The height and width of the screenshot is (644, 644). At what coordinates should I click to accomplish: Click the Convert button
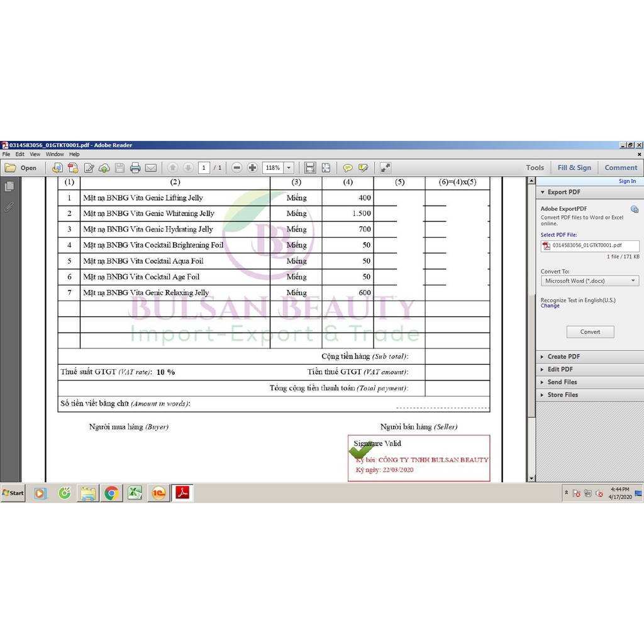pos(590,332)
